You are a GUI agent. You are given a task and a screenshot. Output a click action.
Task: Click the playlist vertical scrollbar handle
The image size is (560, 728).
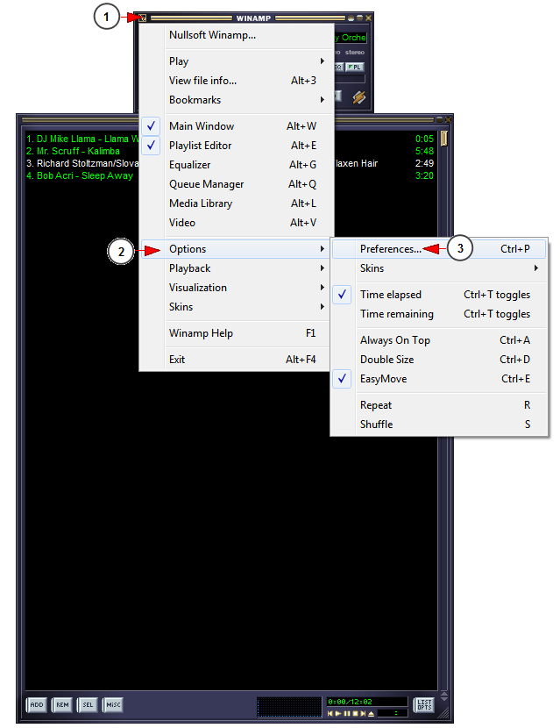pyautogui.click(x=444, y=139)
